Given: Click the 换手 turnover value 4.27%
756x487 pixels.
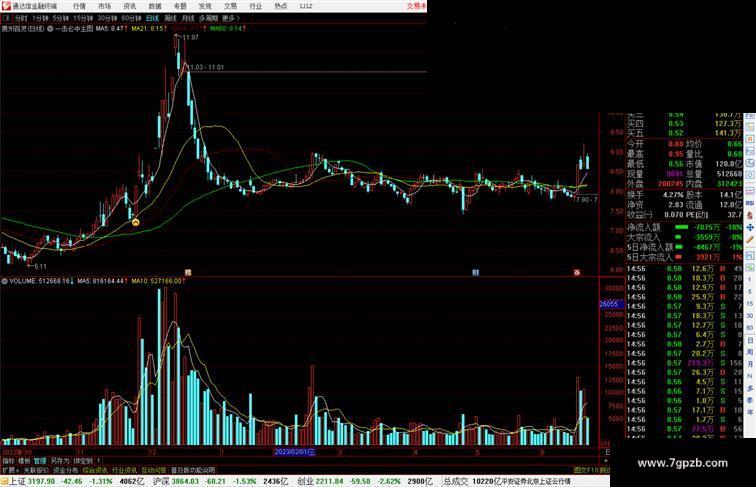Looking at the screenshot, I should pos(673,195).
